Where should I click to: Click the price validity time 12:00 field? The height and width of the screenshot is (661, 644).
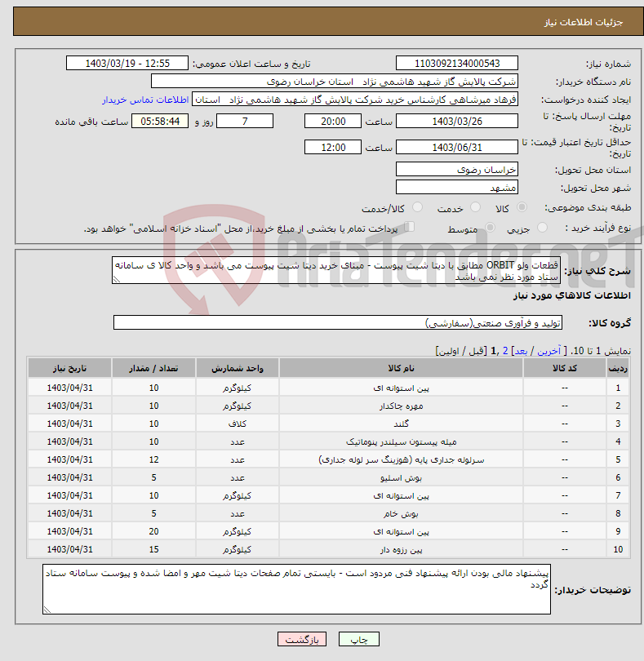pos(333,148)
